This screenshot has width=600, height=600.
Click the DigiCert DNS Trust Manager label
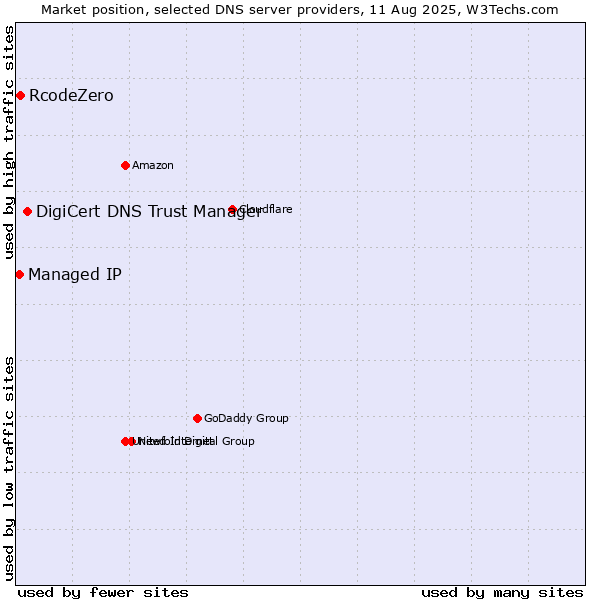(148, 212)
